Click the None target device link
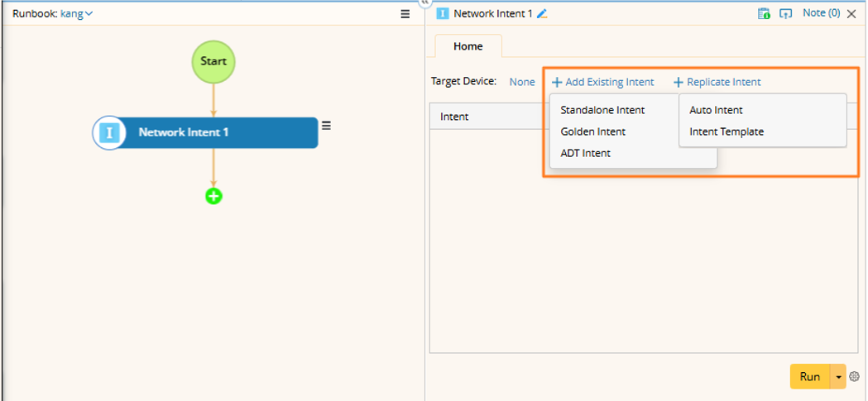Screen dimensions: 868x401 click(x=522, y=82)
